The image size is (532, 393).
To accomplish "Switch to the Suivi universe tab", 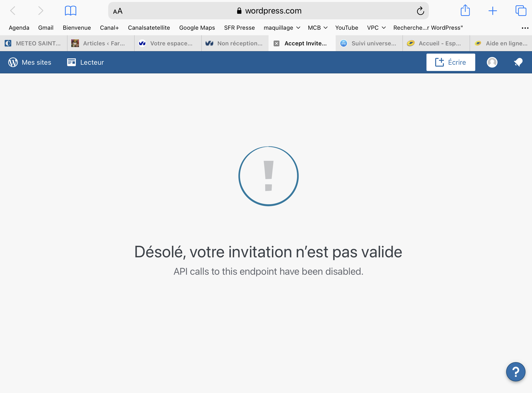I will pos(369,43).
